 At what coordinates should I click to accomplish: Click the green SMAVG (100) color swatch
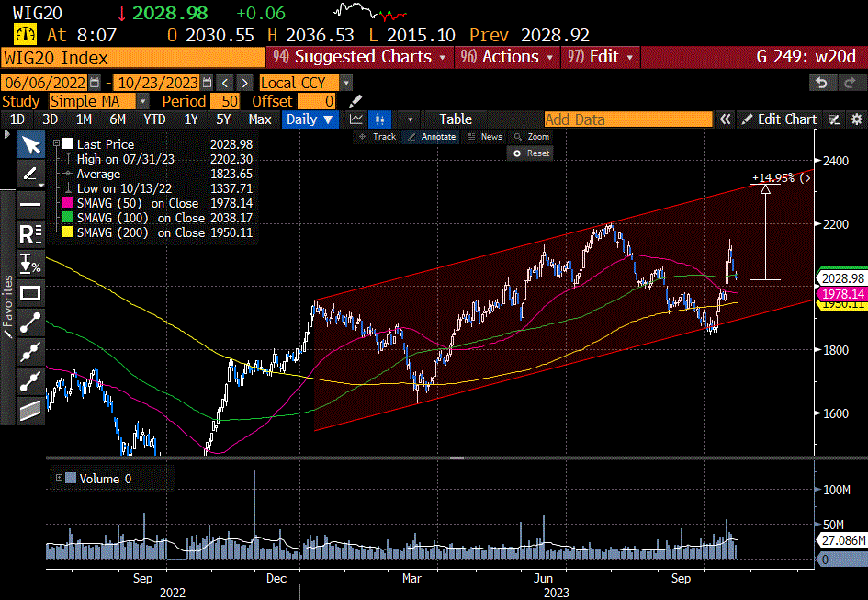click(68, 218)
